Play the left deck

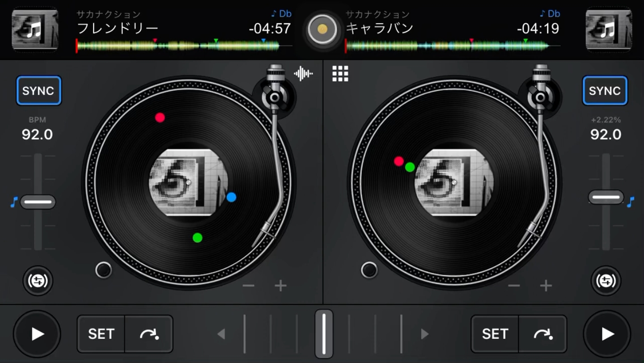click(37, 334)
